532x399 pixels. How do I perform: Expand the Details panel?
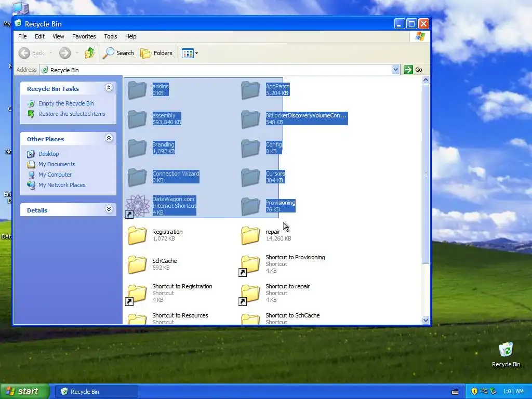click(109, 209)
